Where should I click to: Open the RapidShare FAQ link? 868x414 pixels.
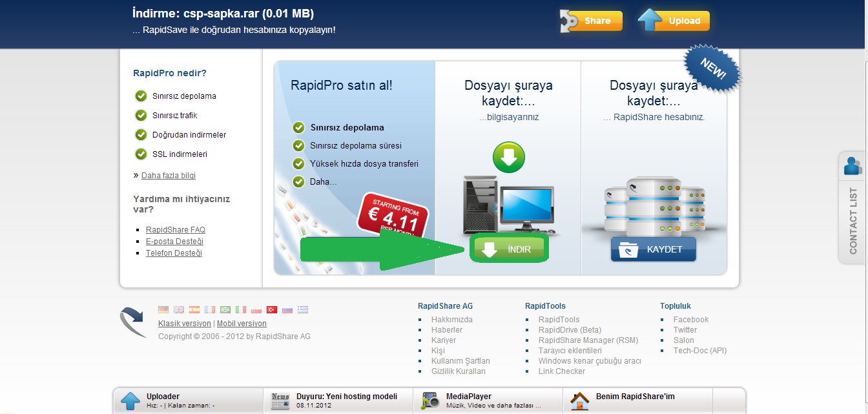pos(176,230)
